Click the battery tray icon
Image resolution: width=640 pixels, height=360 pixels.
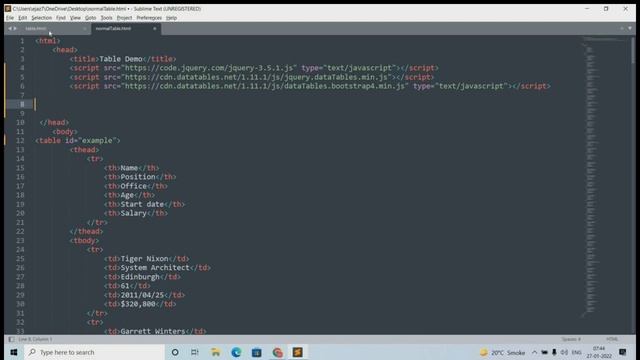tap(544, 352)
